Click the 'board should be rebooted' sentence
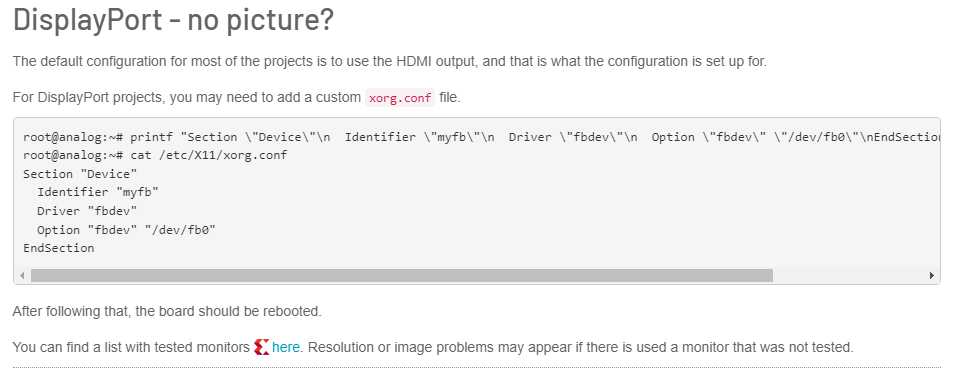This screenshot has width=955, height=369. [167, 311]
